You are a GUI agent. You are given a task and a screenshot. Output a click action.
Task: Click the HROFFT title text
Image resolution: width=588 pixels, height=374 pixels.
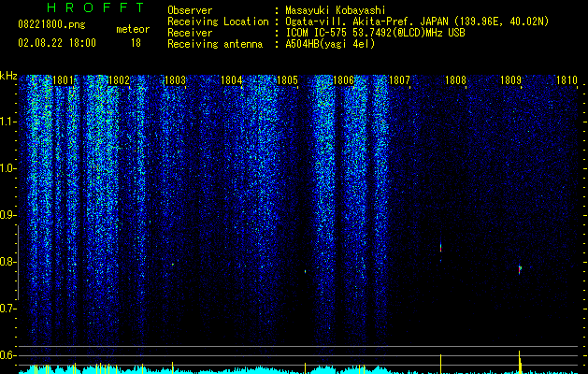coord(95,7)
